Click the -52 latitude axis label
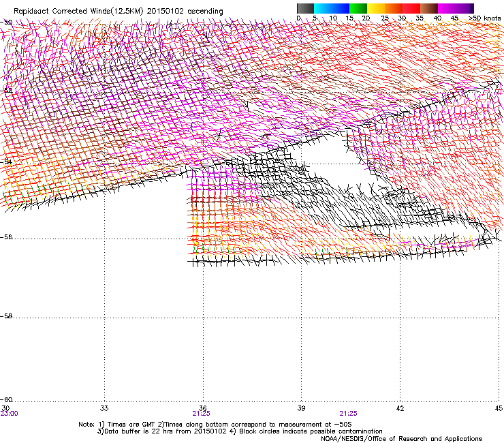The image size is (504, 443). coord(6,91)
